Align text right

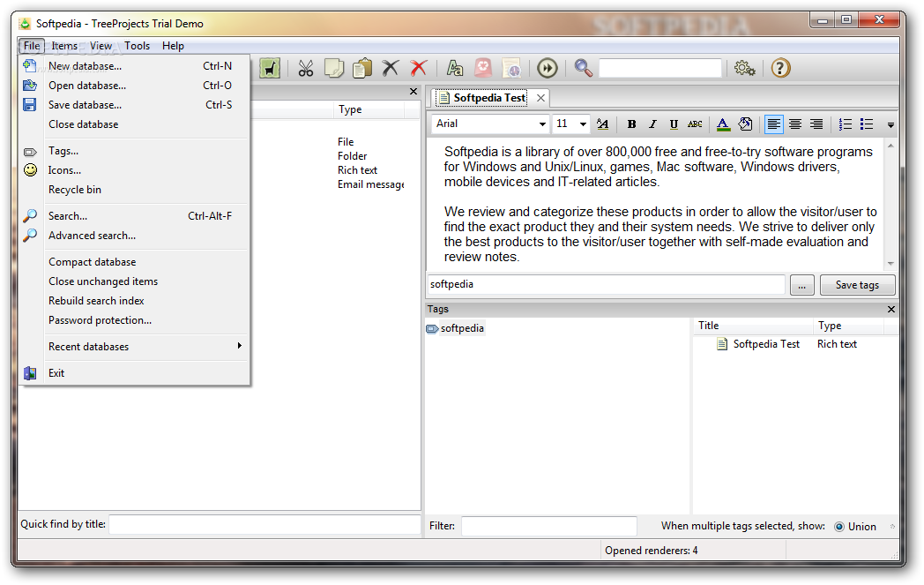coord(816,124)
